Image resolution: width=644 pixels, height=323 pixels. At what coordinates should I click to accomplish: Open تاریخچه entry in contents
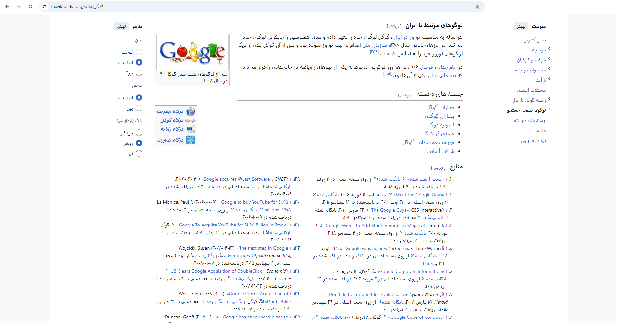539,50
